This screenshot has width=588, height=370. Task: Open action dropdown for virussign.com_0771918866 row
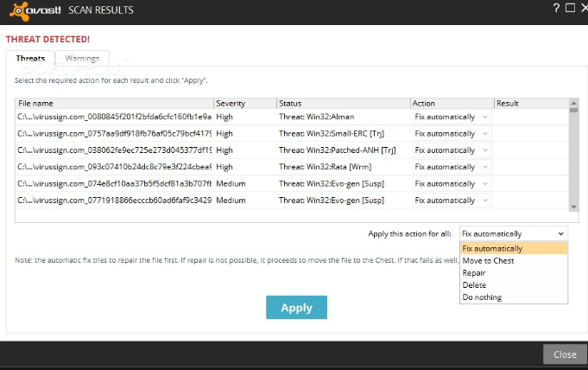tap(452, 201)
